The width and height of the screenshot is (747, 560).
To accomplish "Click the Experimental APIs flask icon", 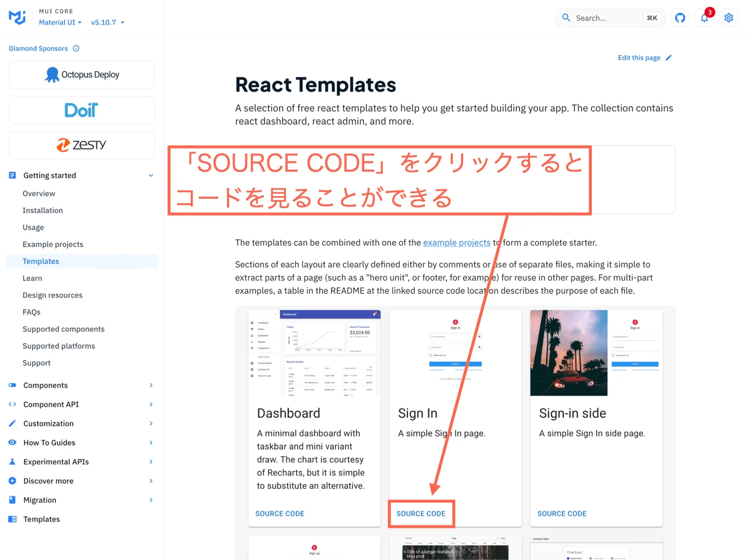I will point(12,461).
